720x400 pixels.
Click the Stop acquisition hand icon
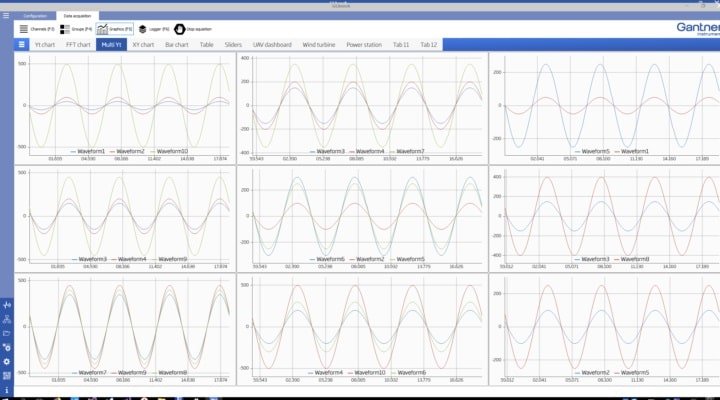[180, 29]
